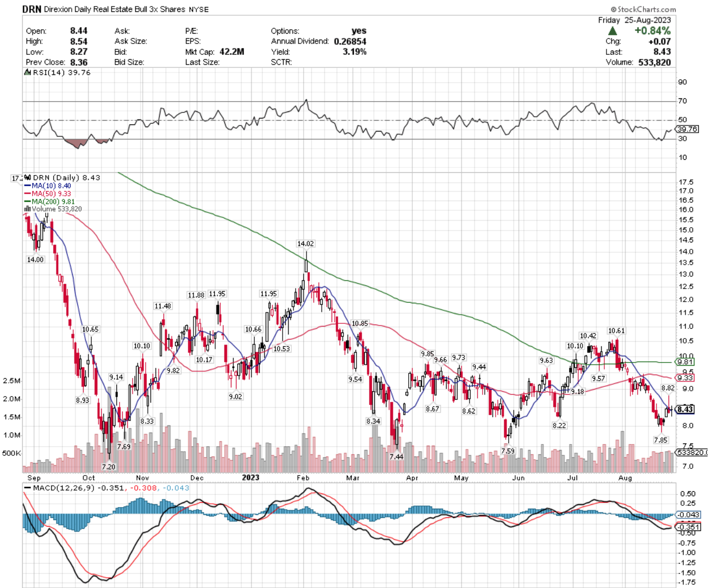
Task: Click the 14.02 February peak price label
Action: 305,244
